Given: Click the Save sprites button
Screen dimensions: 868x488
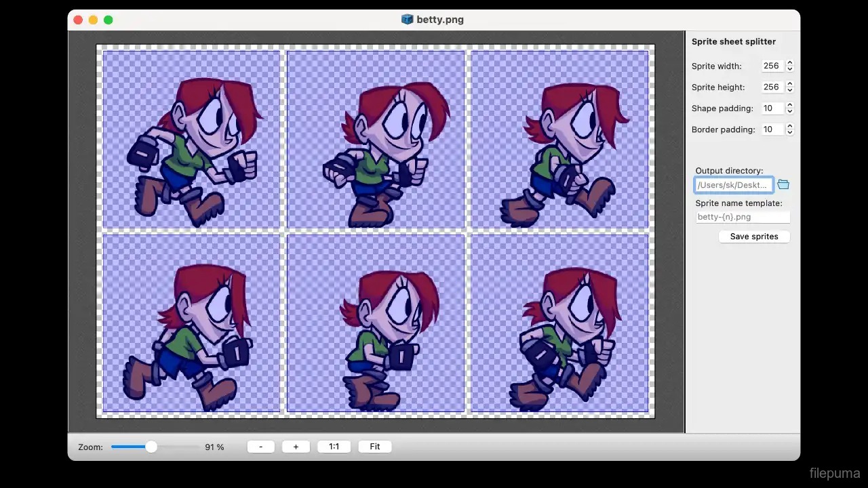Looking at the screenshot, I should (x=753, y=237).
